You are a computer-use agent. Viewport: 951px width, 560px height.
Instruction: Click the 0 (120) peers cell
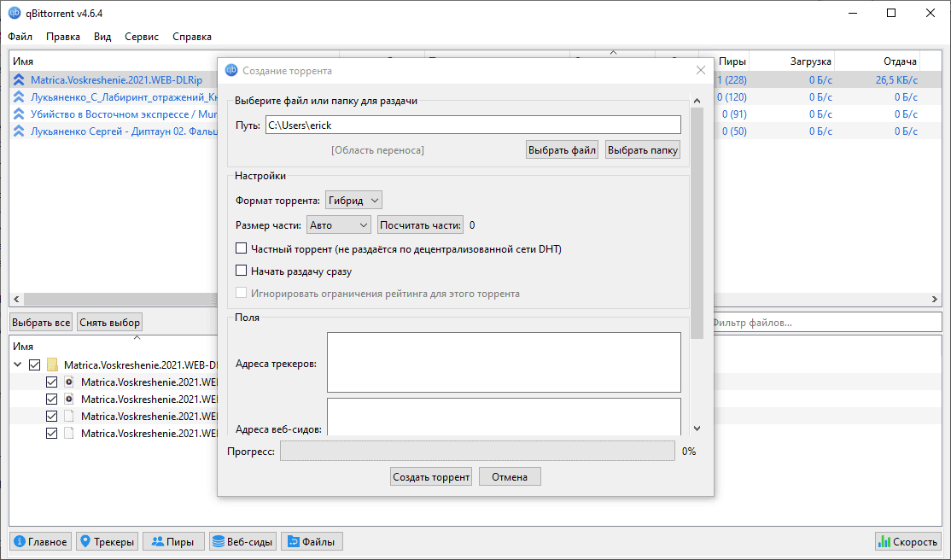pos(732,97)
